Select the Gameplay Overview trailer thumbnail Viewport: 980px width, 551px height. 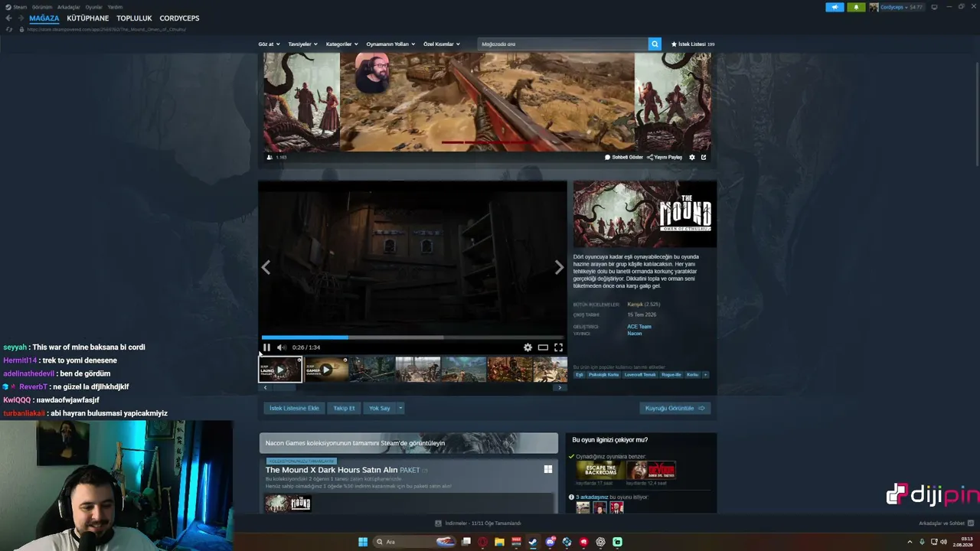pos(326,370)
